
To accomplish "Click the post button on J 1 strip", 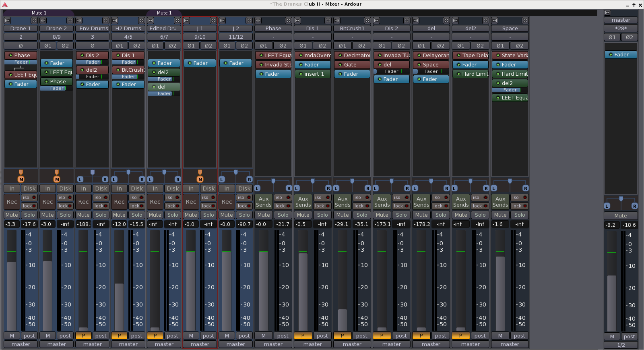I will pyautogui.click(x=208, y=336).
